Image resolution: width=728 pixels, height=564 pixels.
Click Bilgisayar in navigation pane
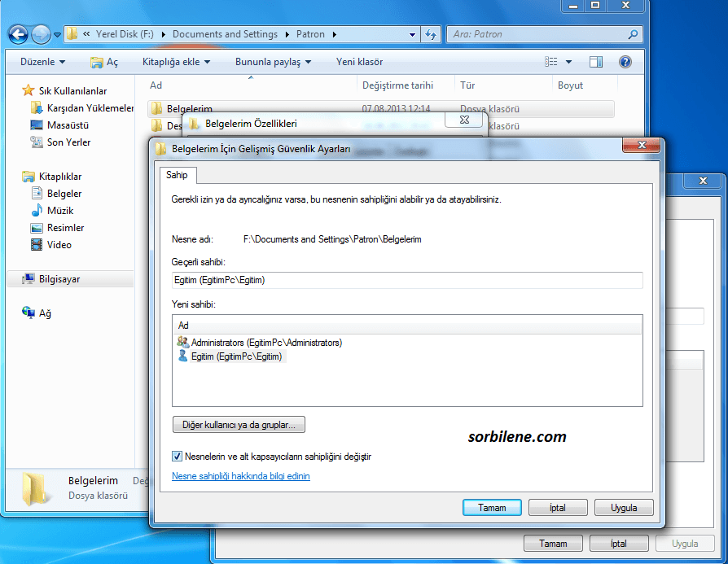click(59, 279)
